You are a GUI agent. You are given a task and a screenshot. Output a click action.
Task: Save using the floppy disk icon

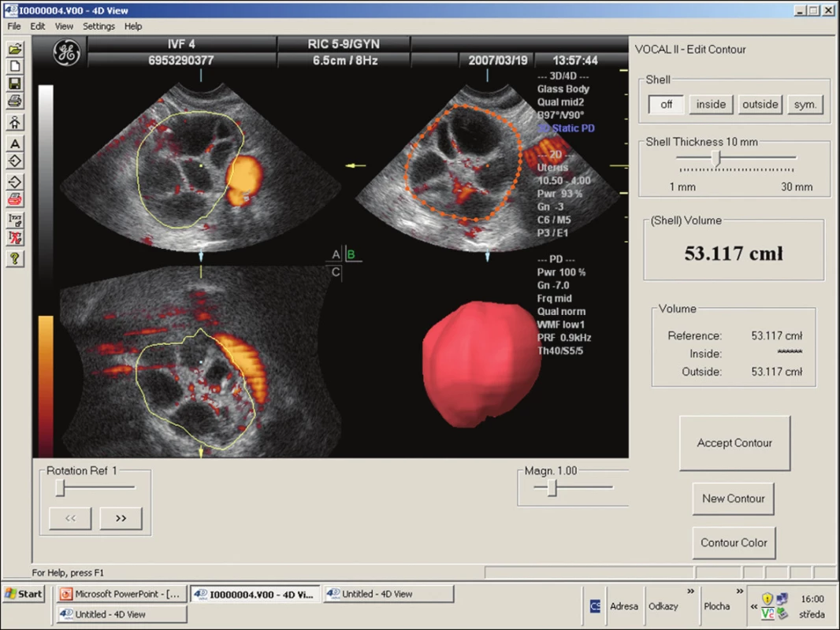tap(15, 83)
